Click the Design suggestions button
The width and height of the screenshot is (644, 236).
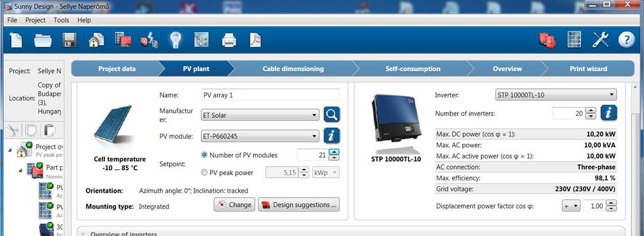tap(299, 205)
